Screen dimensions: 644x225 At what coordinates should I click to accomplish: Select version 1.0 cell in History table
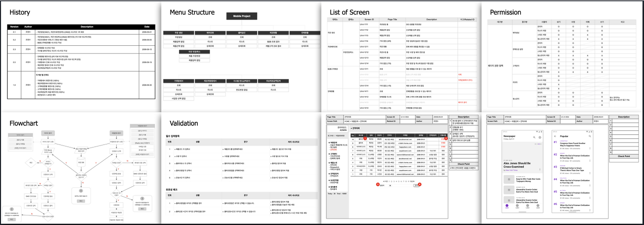(15, 85)
